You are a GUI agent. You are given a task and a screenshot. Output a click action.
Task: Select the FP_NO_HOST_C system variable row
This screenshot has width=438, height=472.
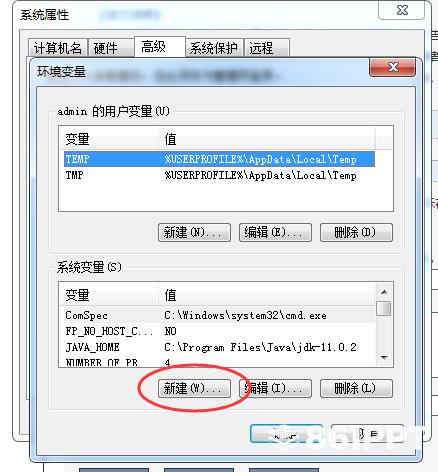click(x=217, y=331)
